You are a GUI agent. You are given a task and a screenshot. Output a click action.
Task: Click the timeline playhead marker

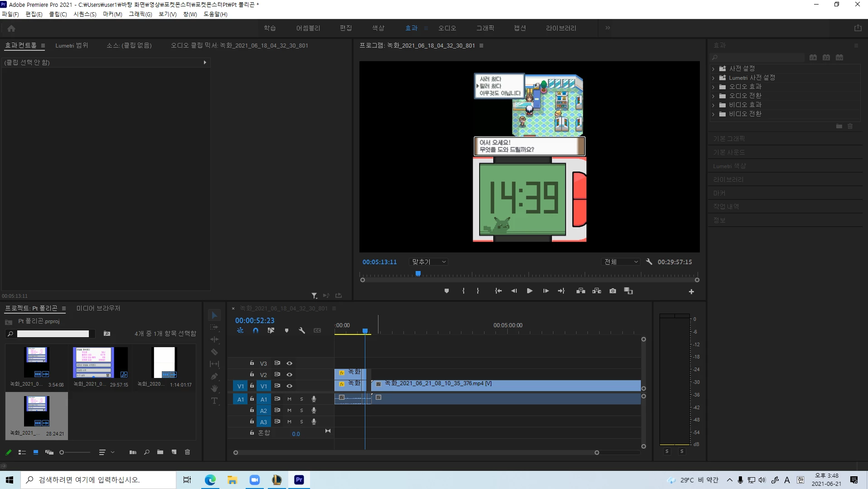[x=365, y=331]
